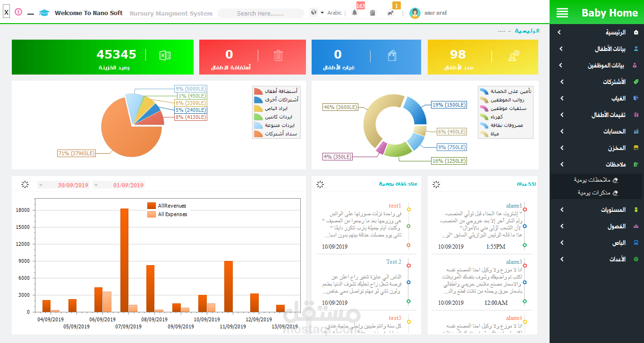Click the 19% (1500LE) donut label
644x343 pixels.
click(449, 105)
